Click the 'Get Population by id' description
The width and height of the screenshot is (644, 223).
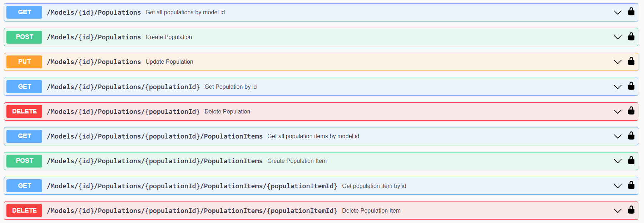coord(231,87)
